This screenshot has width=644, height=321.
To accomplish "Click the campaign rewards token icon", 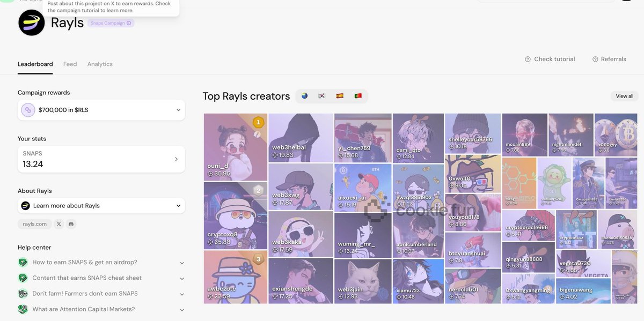I will click(x=28, y=110).
